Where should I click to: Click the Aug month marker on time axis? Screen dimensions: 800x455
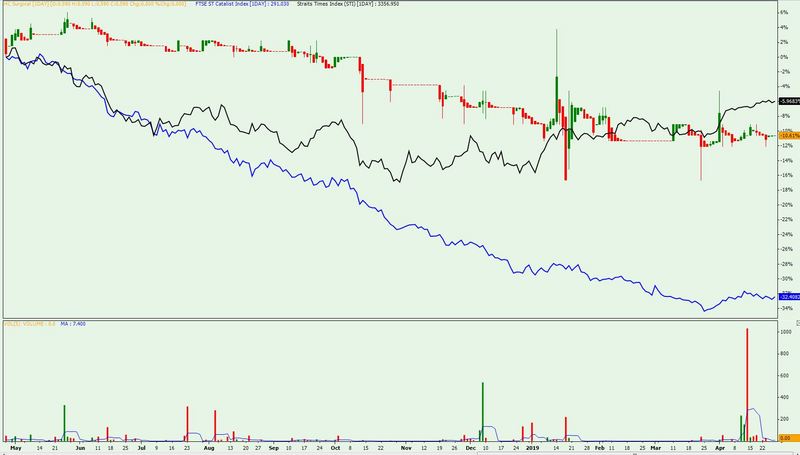[x=209, y=448]
